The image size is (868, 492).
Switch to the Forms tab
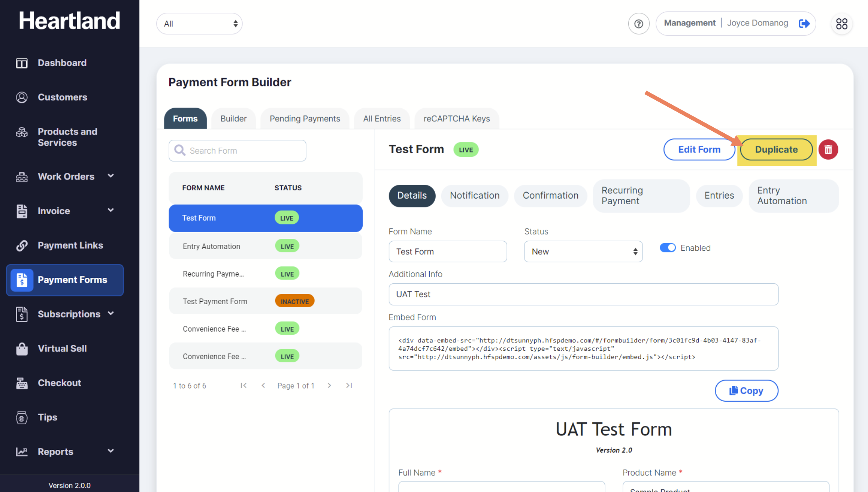pos(185,119)
